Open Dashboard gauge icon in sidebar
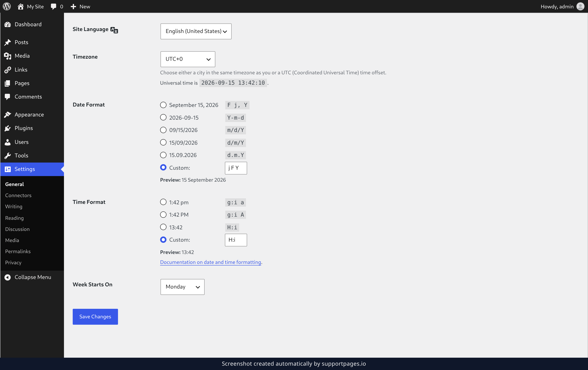The height and width of the screenshot is (370, 588). point(8,24)
